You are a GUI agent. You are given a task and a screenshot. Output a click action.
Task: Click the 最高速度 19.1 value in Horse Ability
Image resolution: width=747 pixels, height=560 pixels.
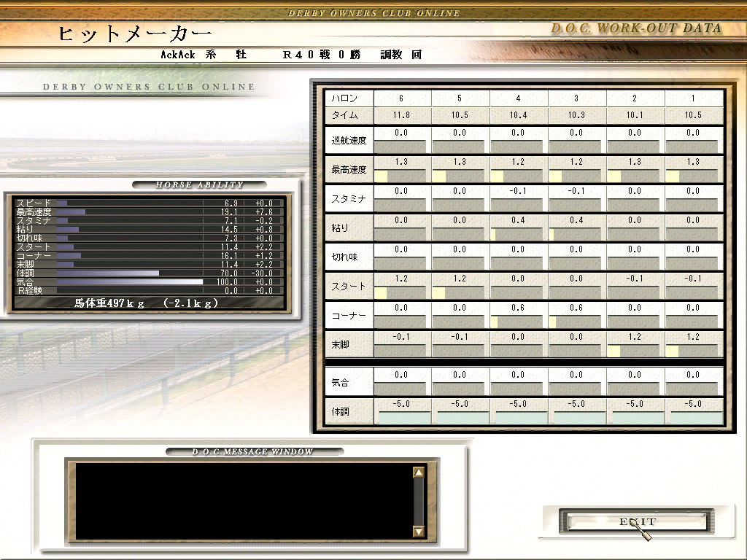tap(228, 212)
